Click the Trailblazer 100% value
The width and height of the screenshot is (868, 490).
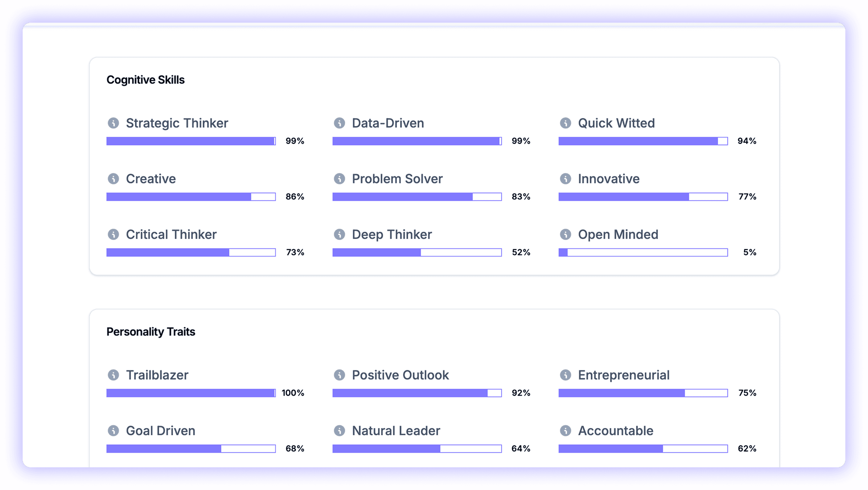click(x=293, y=393)
